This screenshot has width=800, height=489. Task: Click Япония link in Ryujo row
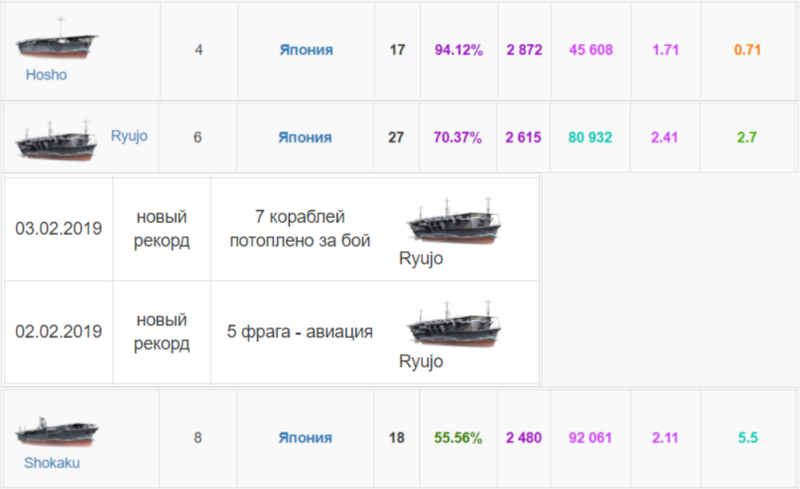click(x=305, y=137)
